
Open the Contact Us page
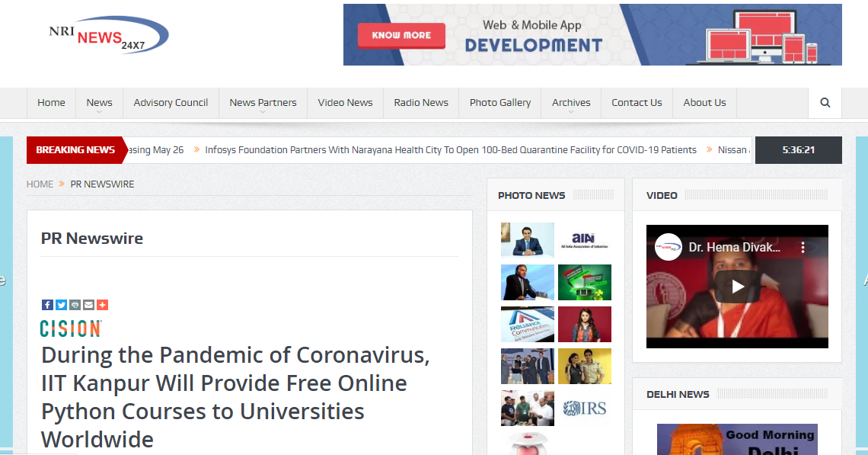point(637,103)
